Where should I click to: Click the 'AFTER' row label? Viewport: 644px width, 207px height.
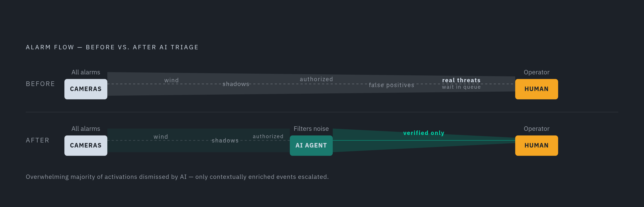[x=38, y=140]
